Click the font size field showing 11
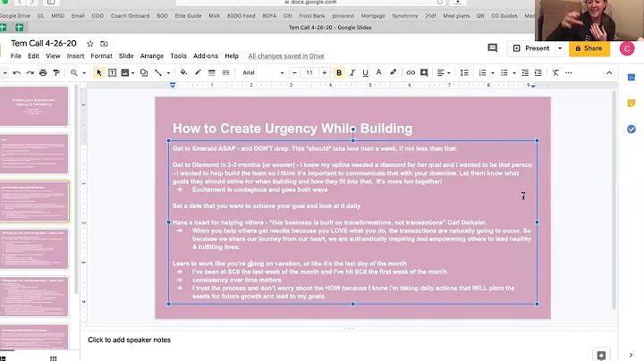 pyautogui.click(x=309, y=72)
